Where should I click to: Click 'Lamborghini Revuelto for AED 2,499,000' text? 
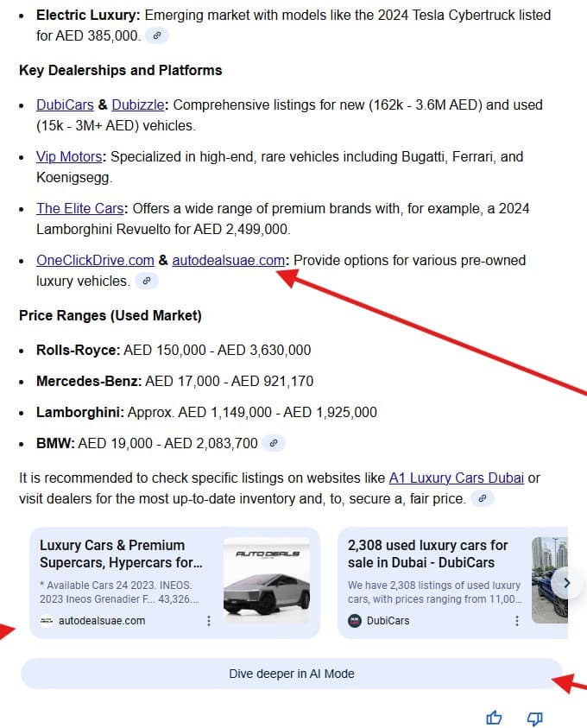click(x=163, y=230)
